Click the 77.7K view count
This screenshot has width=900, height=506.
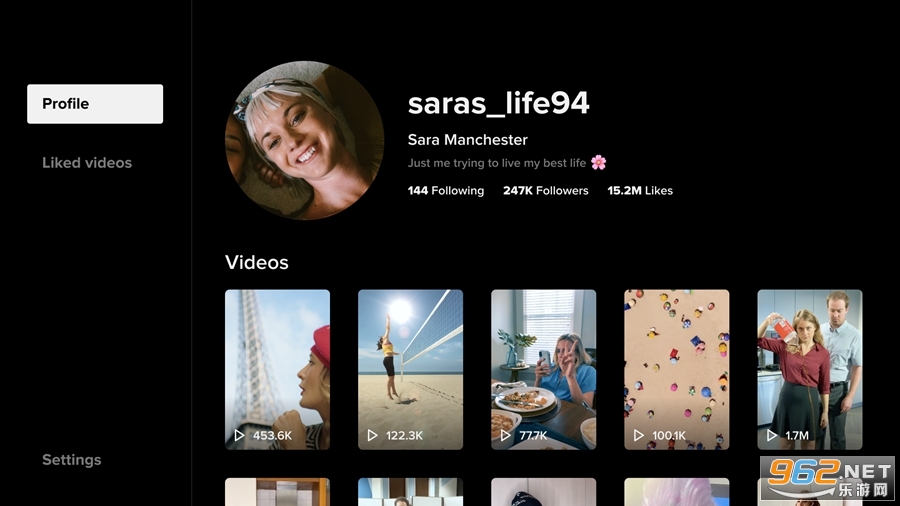pyautogui.click(x=533, y=435)
